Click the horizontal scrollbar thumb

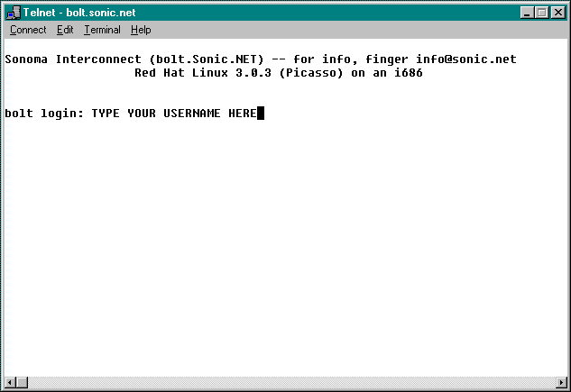[x=22, y=383]
